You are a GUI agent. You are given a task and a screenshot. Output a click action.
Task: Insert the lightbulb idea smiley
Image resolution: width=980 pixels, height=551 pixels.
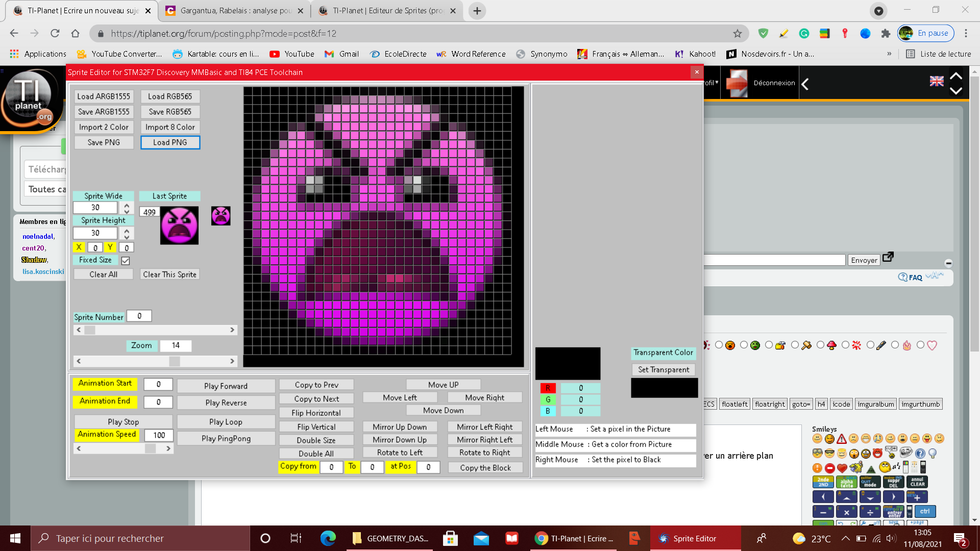933,454
